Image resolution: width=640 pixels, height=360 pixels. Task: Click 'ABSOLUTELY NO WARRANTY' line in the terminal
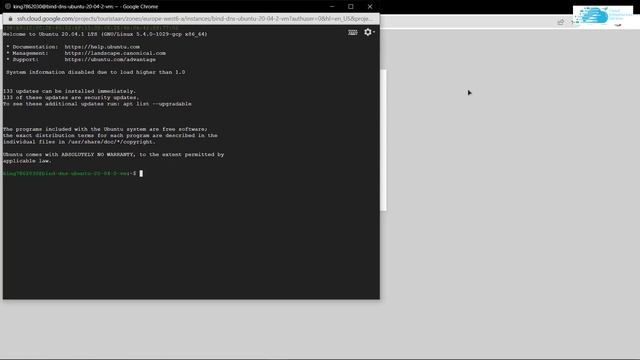point(113,155)
